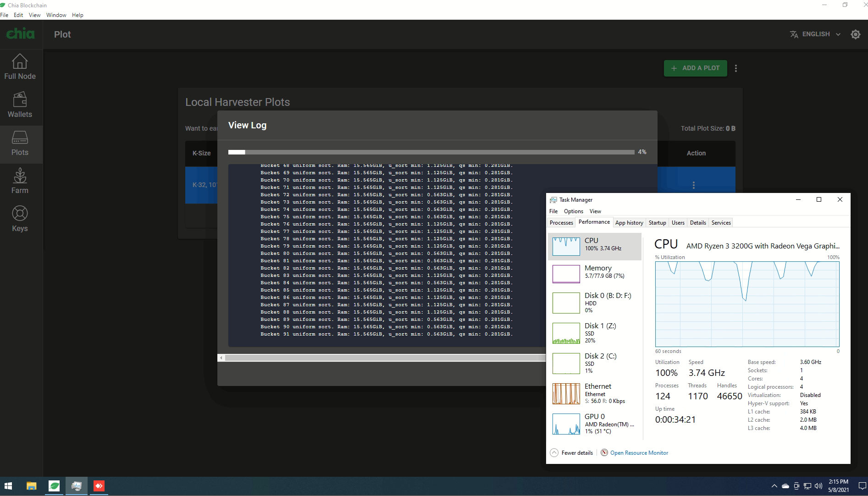This screenshot has height=496, width=868.
Task: Collapse Task Manager with Fewer details
Action: (571, 453)
